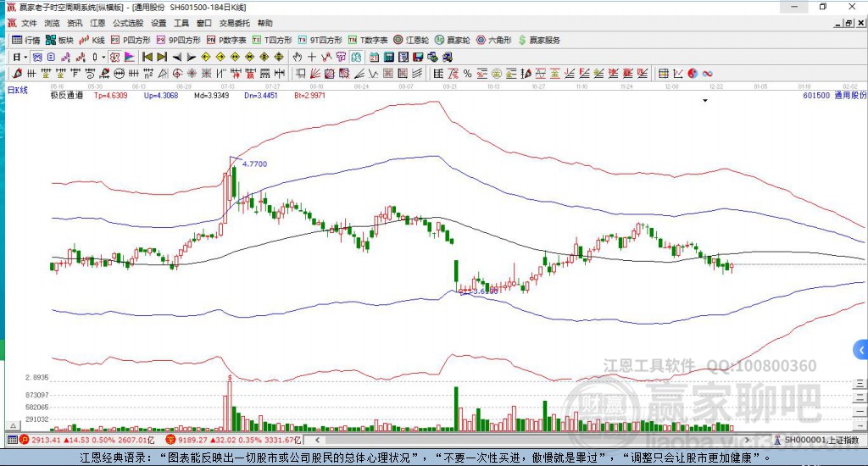Open the 江恩轮 Gann wheel
The image size is (868, 466).
411,40
